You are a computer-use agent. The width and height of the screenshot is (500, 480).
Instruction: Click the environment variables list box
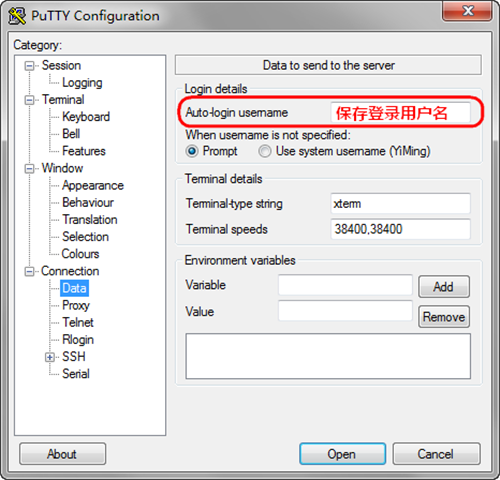[328, 356]
